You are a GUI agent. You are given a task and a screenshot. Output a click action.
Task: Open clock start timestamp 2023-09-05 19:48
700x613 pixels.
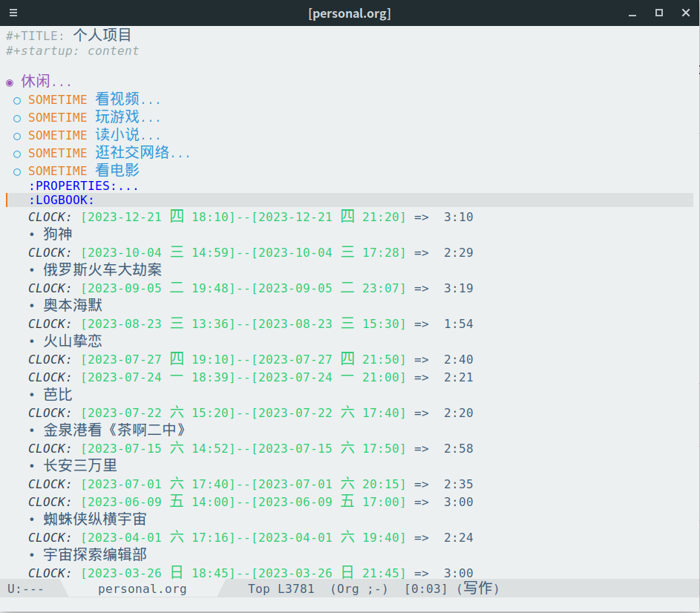pyautogui.click(x=158, y=289)
